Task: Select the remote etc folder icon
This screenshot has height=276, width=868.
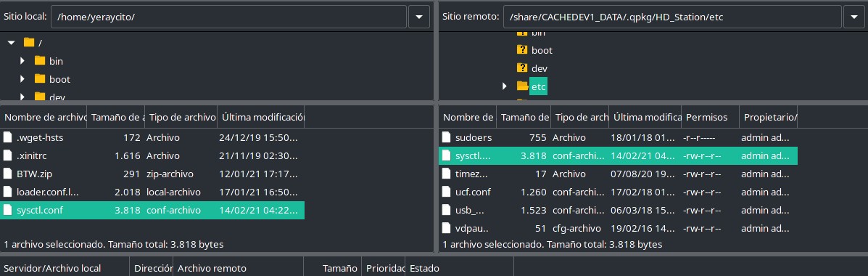Action: point(522,86)
